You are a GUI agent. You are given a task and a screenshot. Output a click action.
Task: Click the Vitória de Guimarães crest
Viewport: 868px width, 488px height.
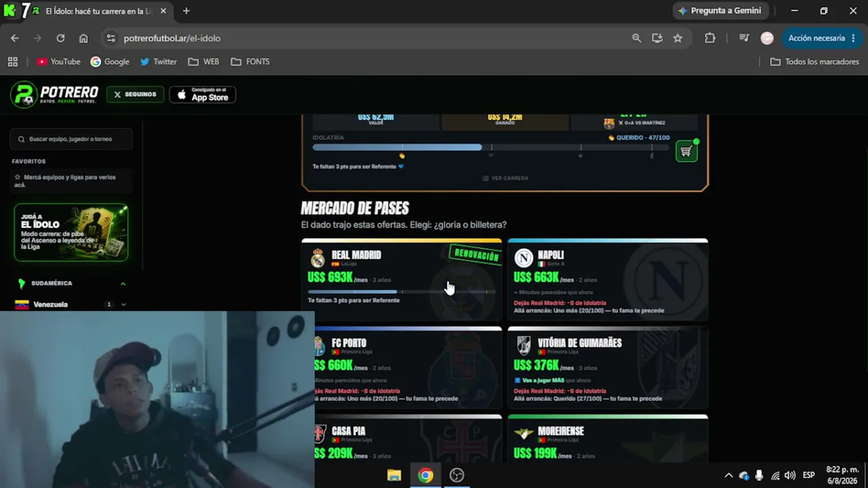(x=524, y=346)
